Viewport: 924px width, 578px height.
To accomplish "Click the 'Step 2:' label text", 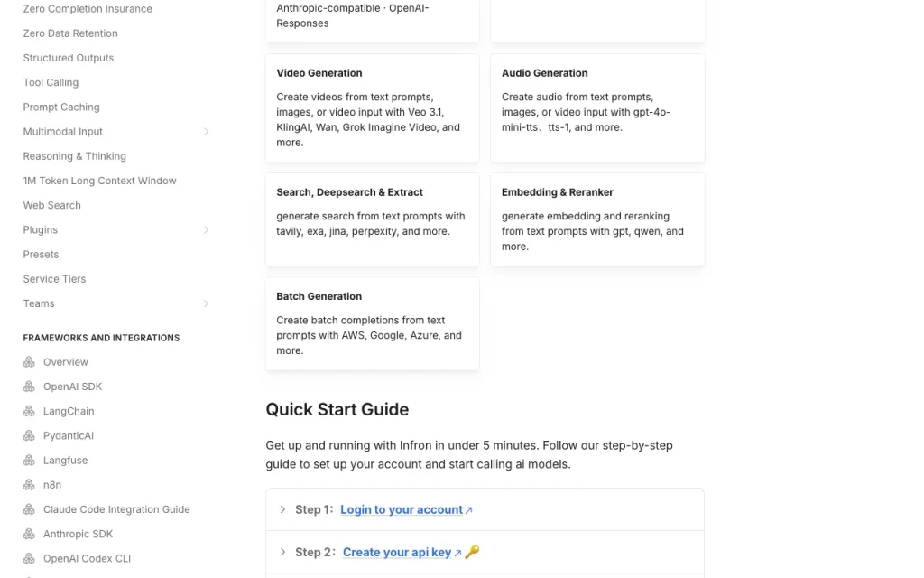I will [x=315, y=552].
